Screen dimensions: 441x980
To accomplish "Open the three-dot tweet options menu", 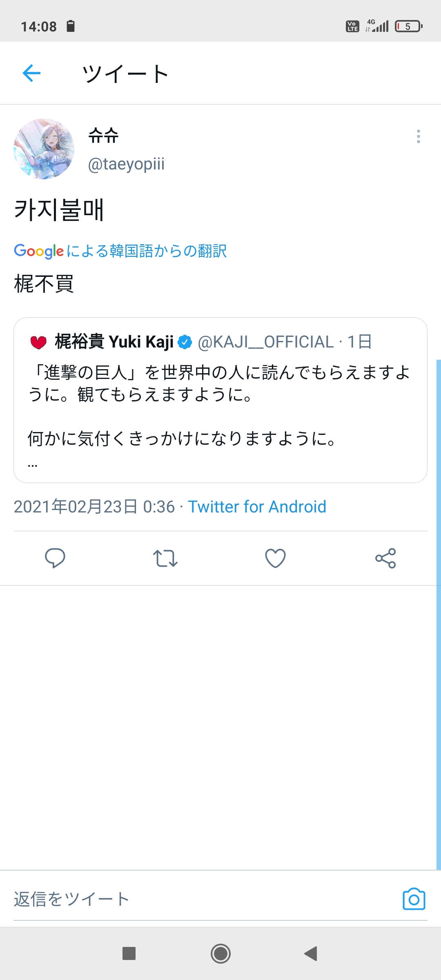I will point(418,136).
